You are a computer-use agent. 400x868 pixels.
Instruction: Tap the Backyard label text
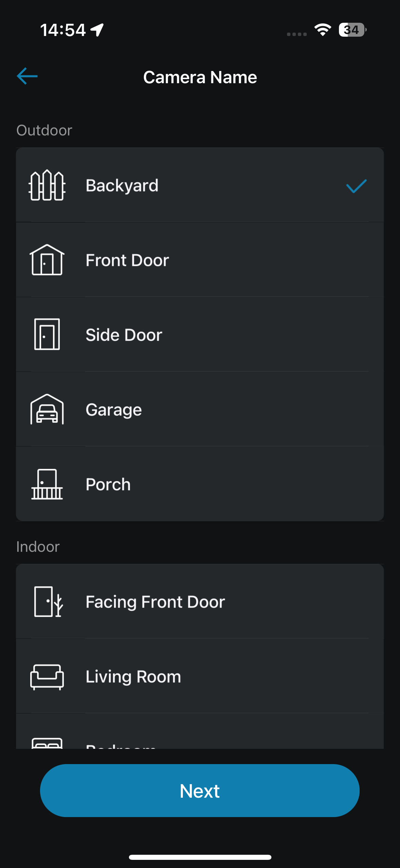click(x=122, y=185)
